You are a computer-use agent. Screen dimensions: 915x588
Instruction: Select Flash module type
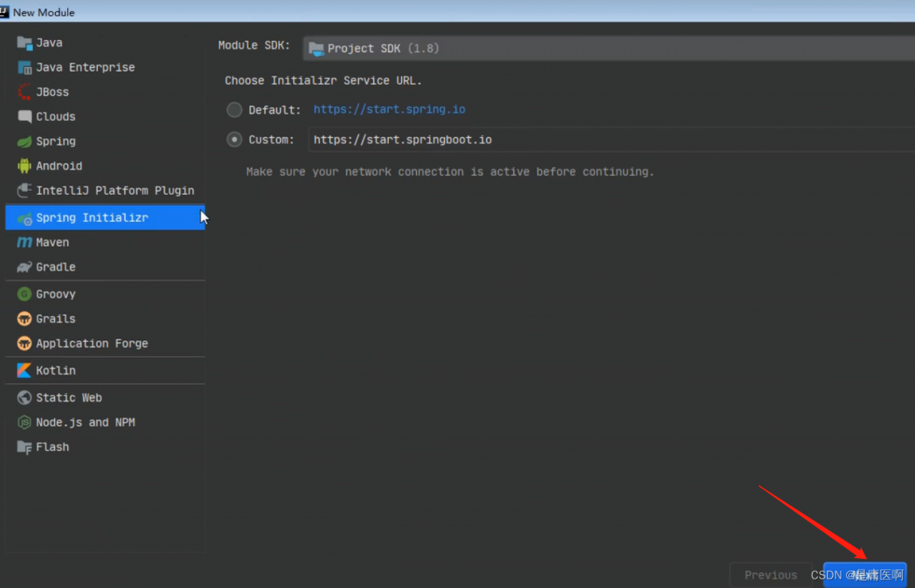click(x=105, y=447)
